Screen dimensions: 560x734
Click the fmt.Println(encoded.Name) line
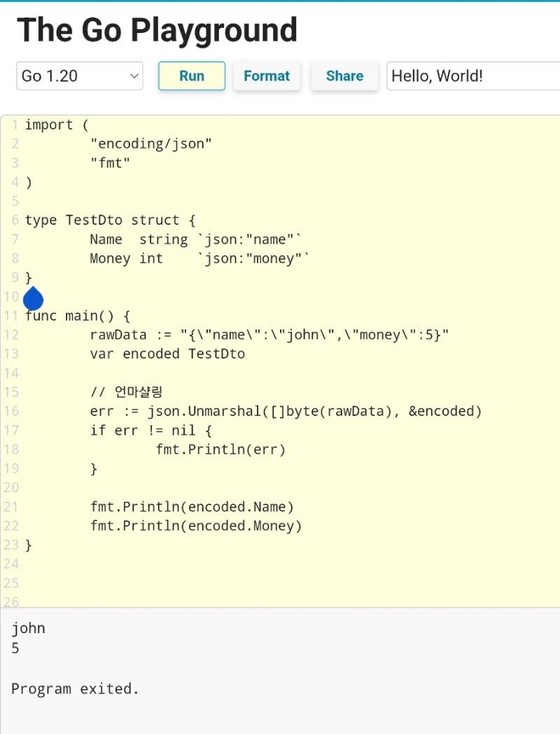192,507
